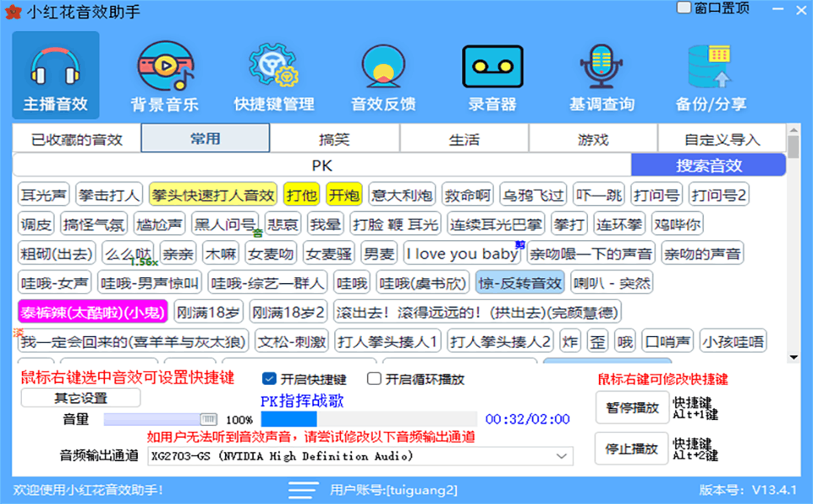This screenshot has width=813, height=504.
Task: Click the 00:32/02:00 playback time
Action: point(527,419)
